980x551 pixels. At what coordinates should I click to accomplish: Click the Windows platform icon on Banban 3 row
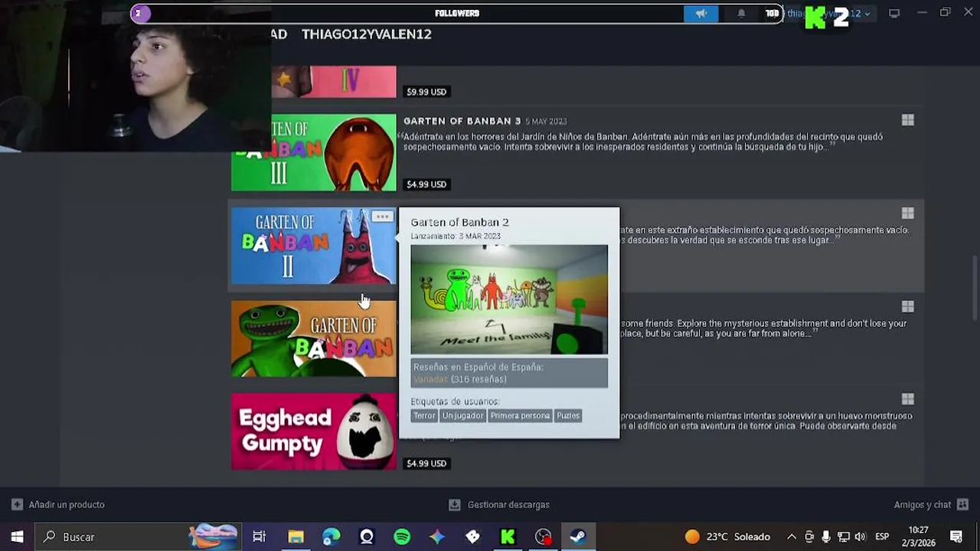tap(908, 120)
